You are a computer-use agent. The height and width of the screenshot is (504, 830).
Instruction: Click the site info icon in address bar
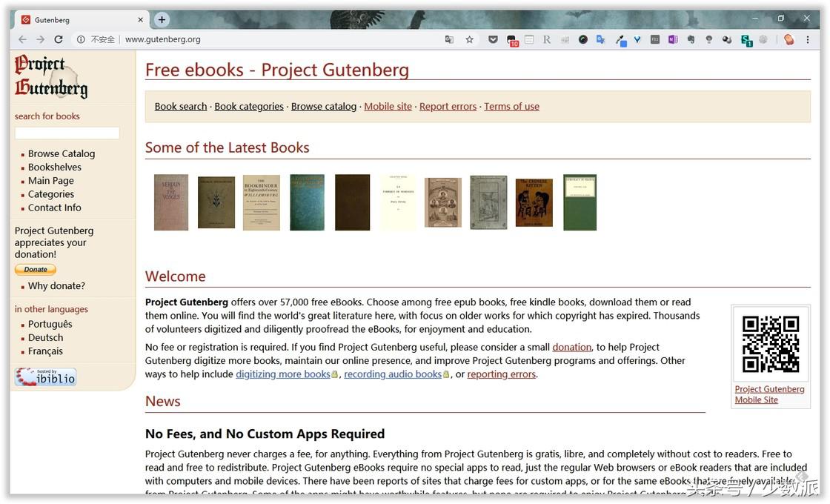[81, 39]
